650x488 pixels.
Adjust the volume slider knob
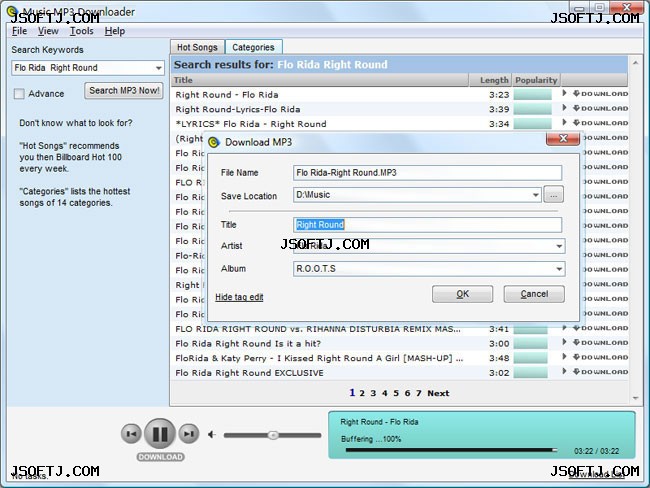273,435
